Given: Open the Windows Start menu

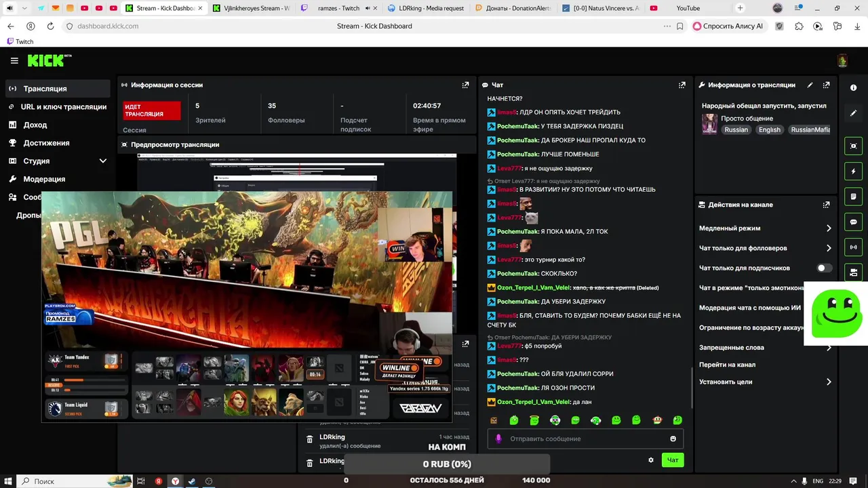Looking at the screenshot, I should [x=8, y=481].
